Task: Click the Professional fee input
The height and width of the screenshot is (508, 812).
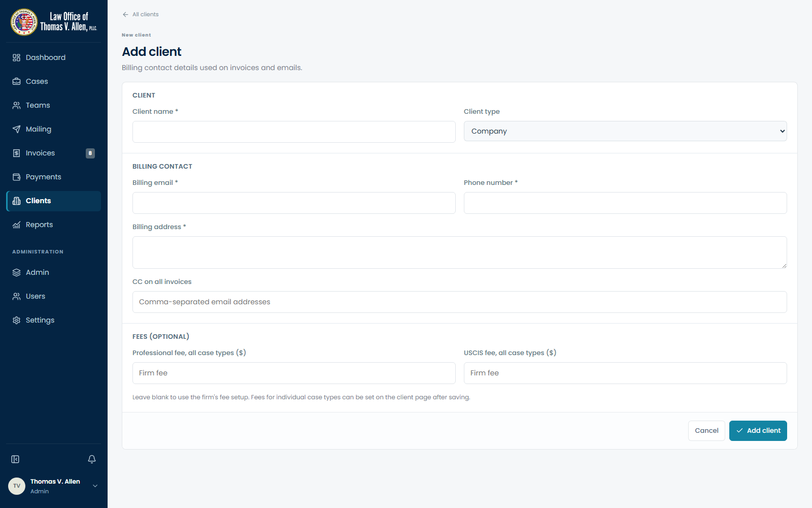Action: click(x=294, y=373)
